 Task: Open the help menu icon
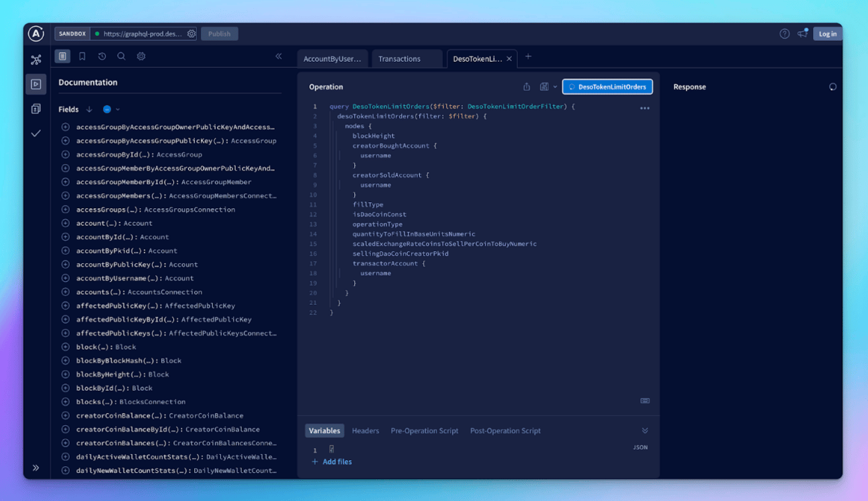[785, 34]
